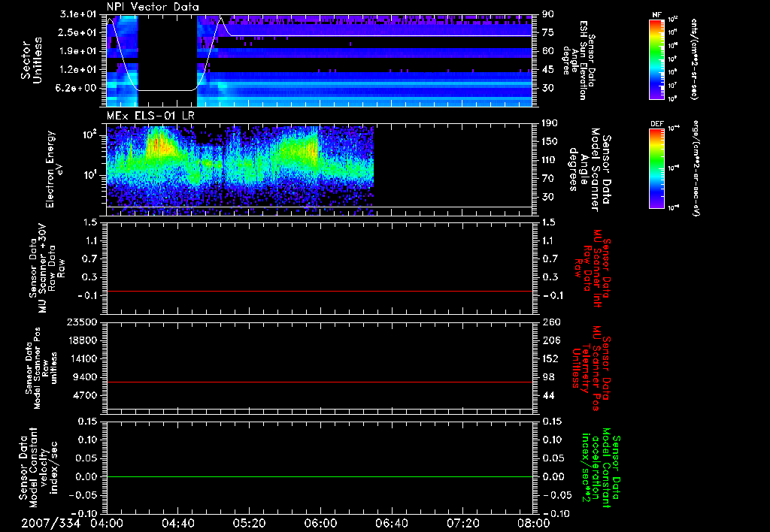
Task: Click the 'NF' colorbar label
Action: pyautogui.click(x=656, y=15)
